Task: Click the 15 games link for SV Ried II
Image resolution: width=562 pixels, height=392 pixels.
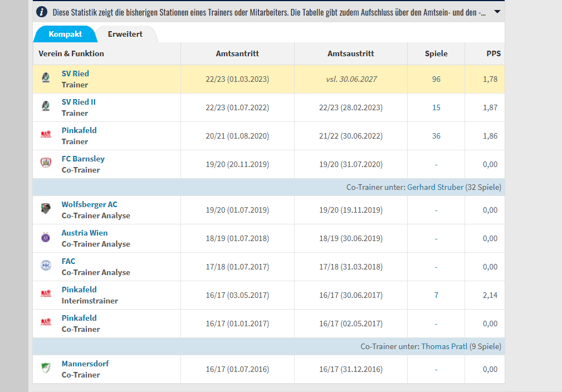Action: [x=436, y=107]
